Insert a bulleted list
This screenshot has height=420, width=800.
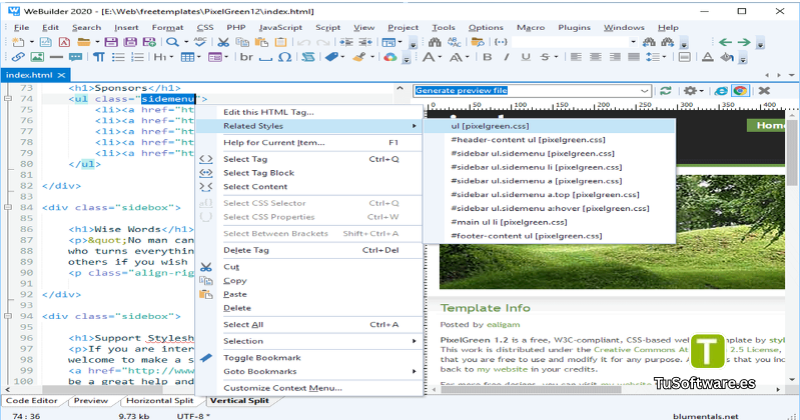[x=118, y=57]
